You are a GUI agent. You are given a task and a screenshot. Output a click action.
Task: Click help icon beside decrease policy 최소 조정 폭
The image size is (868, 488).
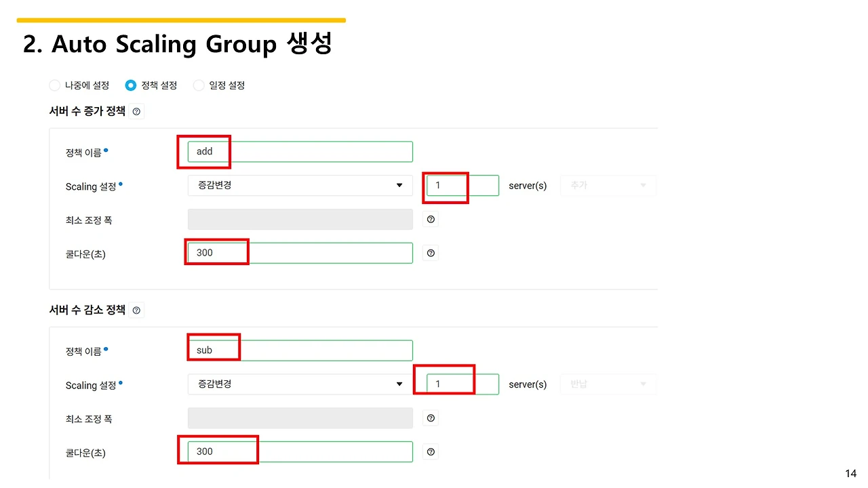(431, 418)
